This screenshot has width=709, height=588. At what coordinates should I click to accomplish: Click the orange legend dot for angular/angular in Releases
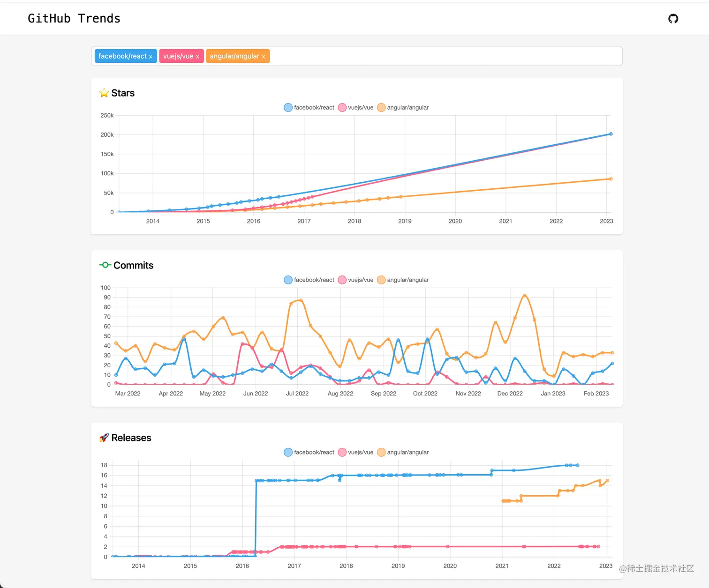tap(381, 452)
